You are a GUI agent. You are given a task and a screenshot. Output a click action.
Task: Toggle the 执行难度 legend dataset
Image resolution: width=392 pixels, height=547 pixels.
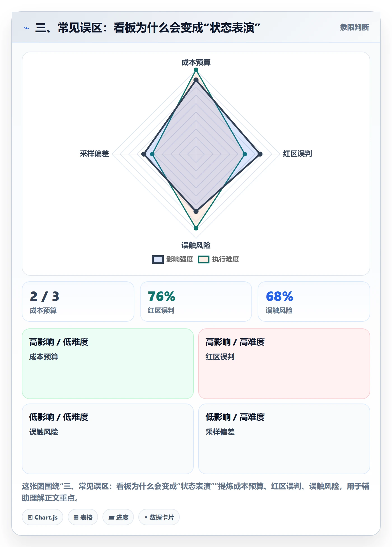click(219, 259)
